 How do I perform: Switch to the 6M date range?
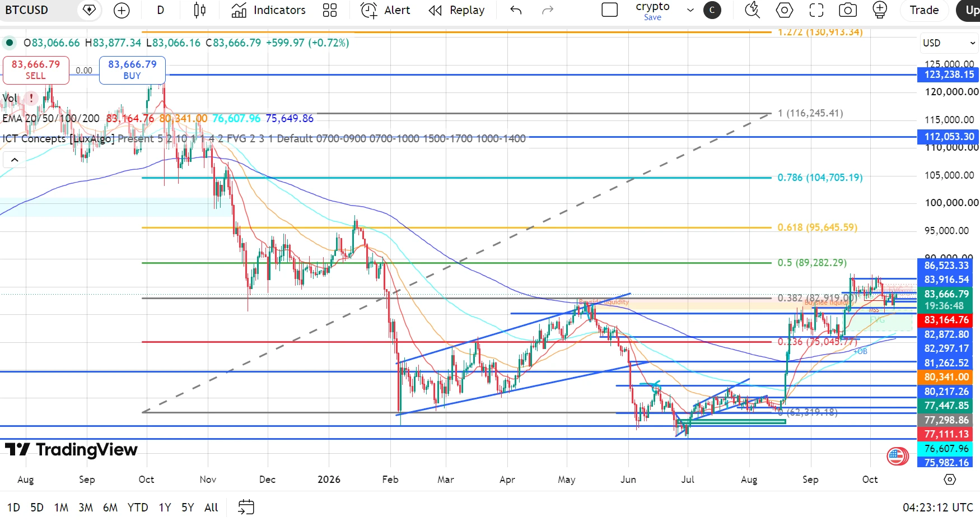(x=110, y=508)
